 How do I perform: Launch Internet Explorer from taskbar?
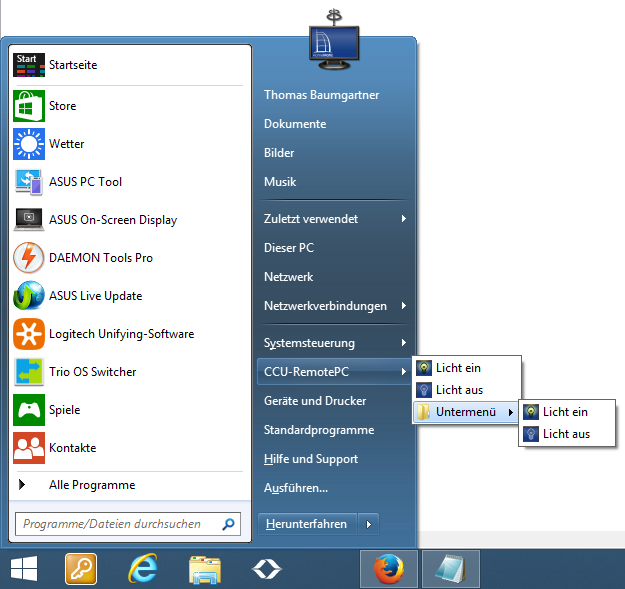(x=142, y=569)
